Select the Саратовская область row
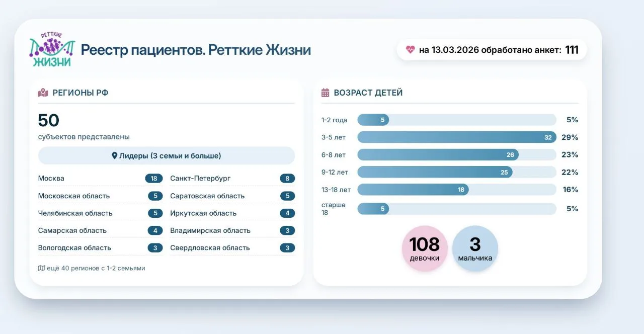Screen dimensions: 644x334 click(x=232, y=196)
